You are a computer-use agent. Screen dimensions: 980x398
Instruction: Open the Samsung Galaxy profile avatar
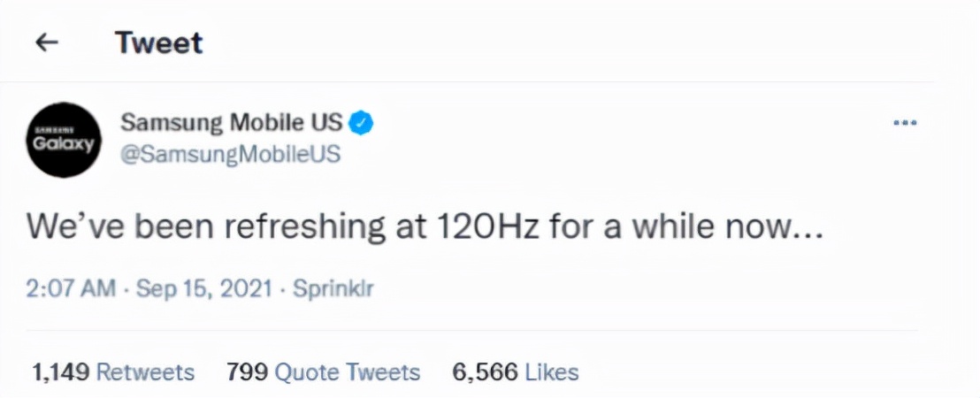(x=62, y=140)
